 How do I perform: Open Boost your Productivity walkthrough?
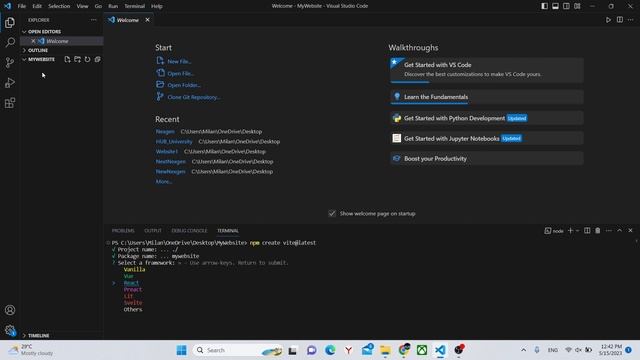[x=487, y=158]
